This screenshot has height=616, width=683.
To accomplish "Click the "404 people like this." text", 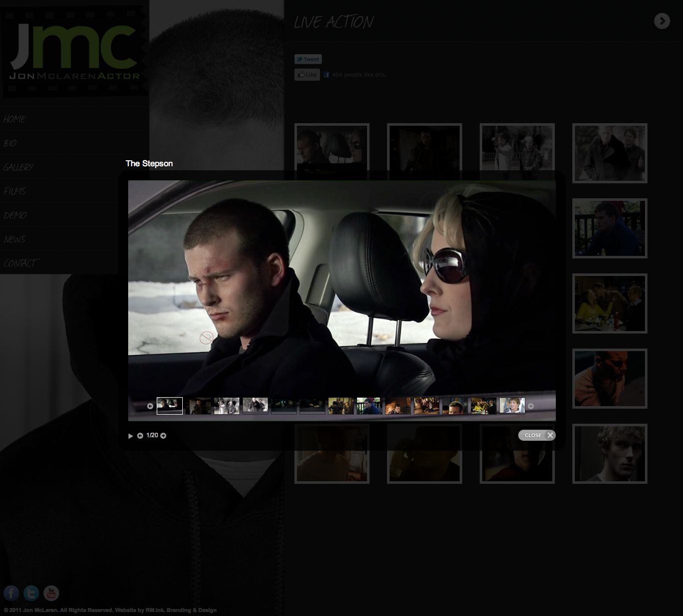I will tap(359, 75).
